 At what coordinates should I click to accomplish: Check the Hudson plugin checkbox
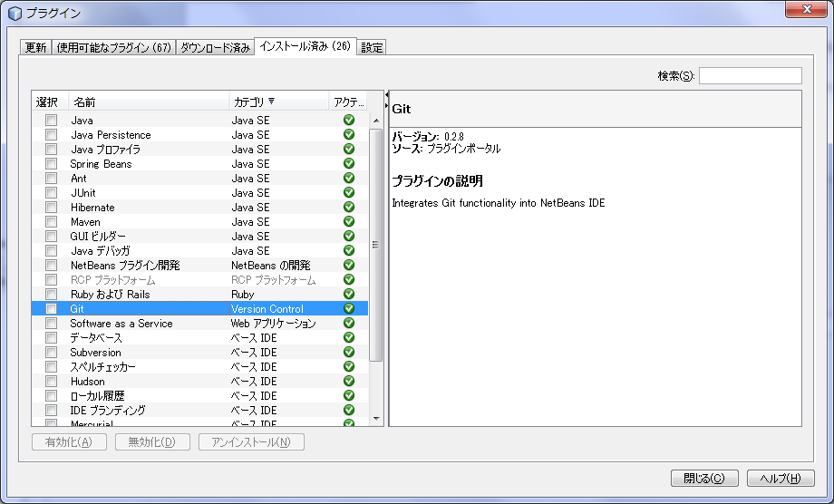click(x=51, y=382)
